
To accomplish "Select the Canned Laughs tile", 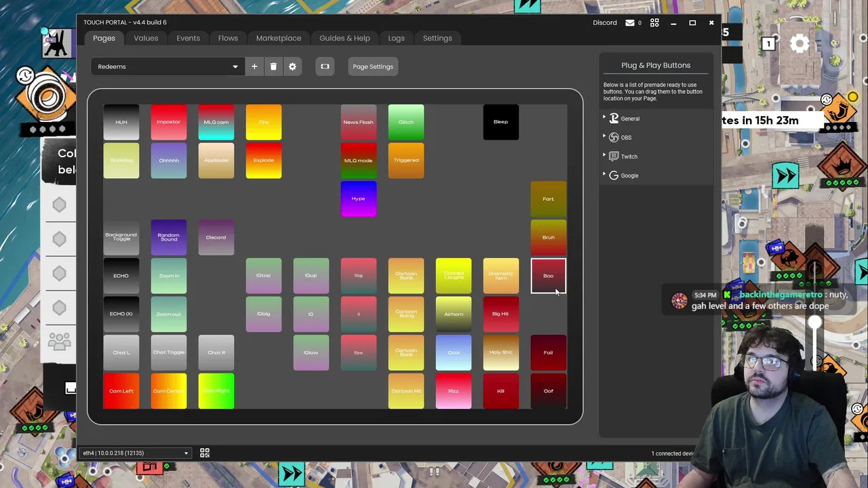I will (x=454, y=276).
